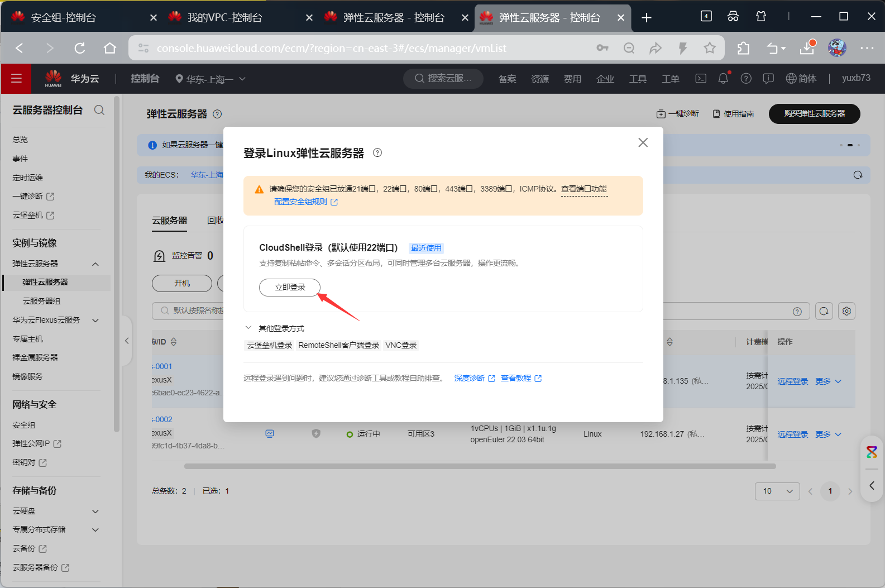Screen dimensions: 885x588
Task: Switch language via 简体 globe
Action: (801, 78)
